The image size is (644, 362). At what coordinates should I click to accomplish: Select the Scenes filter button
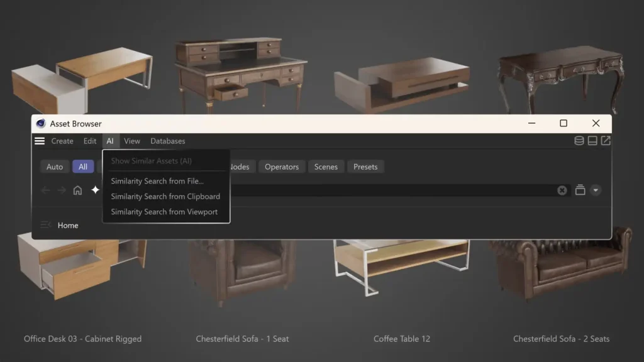(x=326, y=167)
